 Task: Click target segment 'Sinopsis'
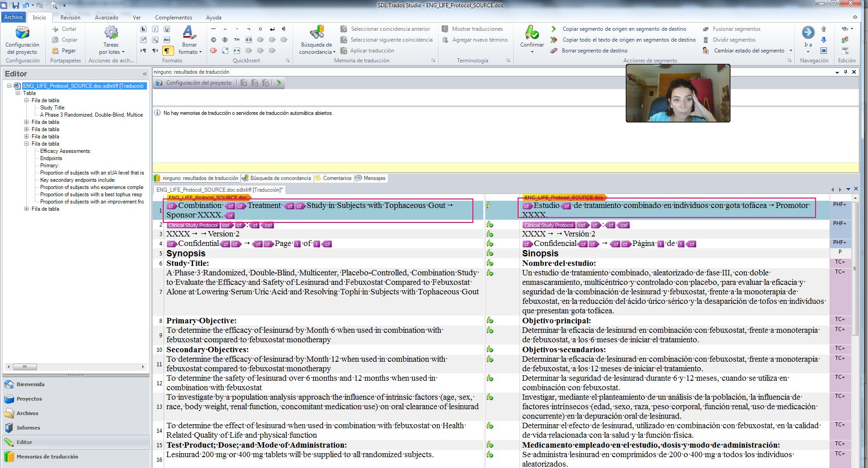click(540, 253)
